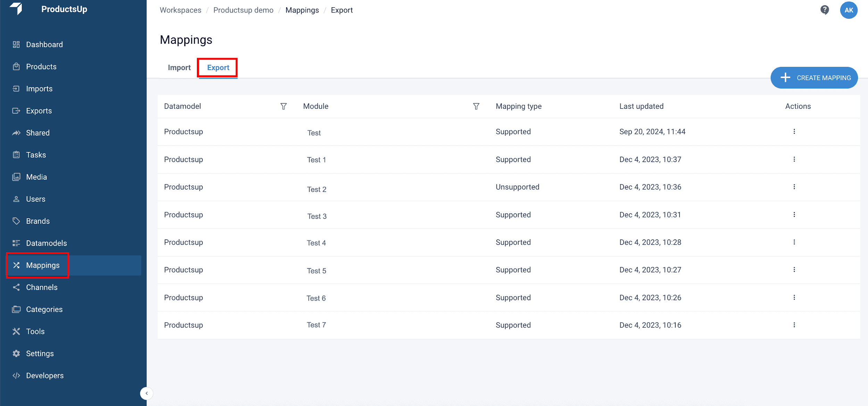Open Channels in the sidebar
868x406 pixels.
[42, 287]
